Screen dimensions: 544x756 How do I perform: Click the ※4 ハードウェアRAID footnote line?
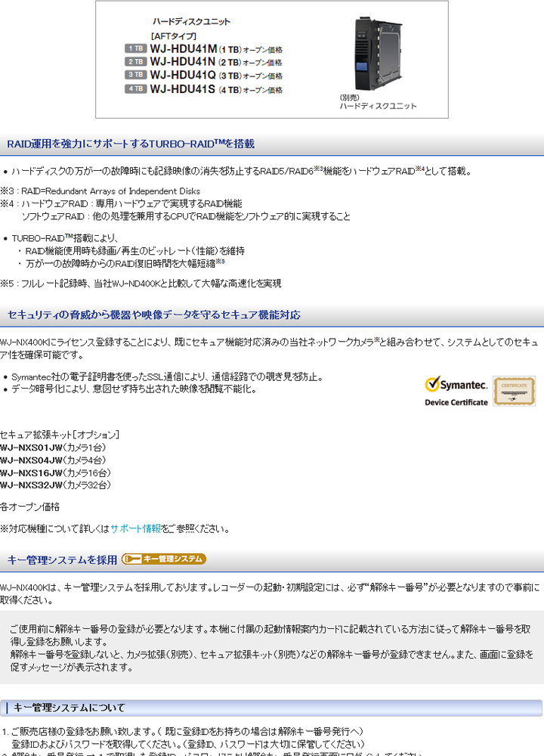[x=121, y=203]
